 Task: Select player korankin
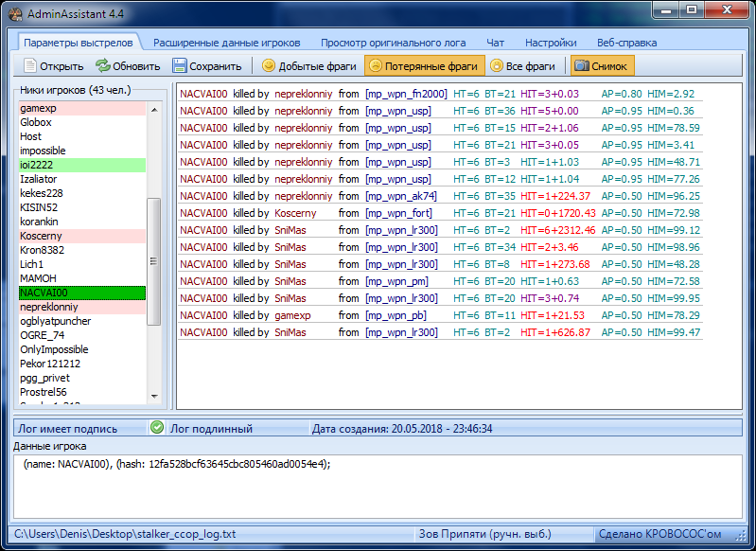pos(82,222)
